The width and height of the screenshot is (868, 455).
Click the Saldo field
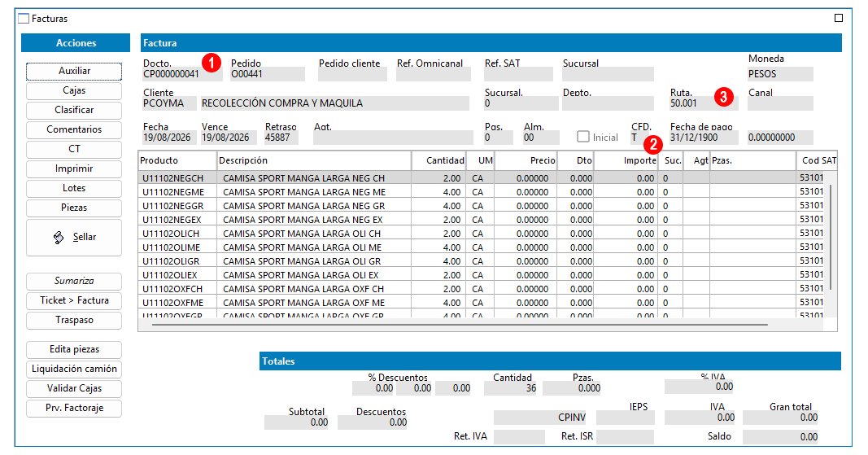[x=780, y=437]
